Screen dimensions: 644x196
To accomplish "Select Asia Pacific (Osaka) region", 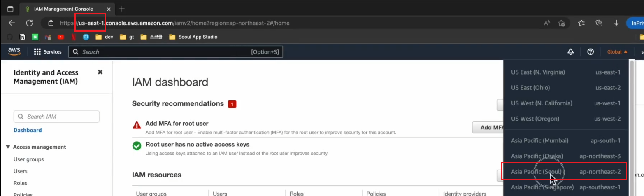I will coord(566,156).
